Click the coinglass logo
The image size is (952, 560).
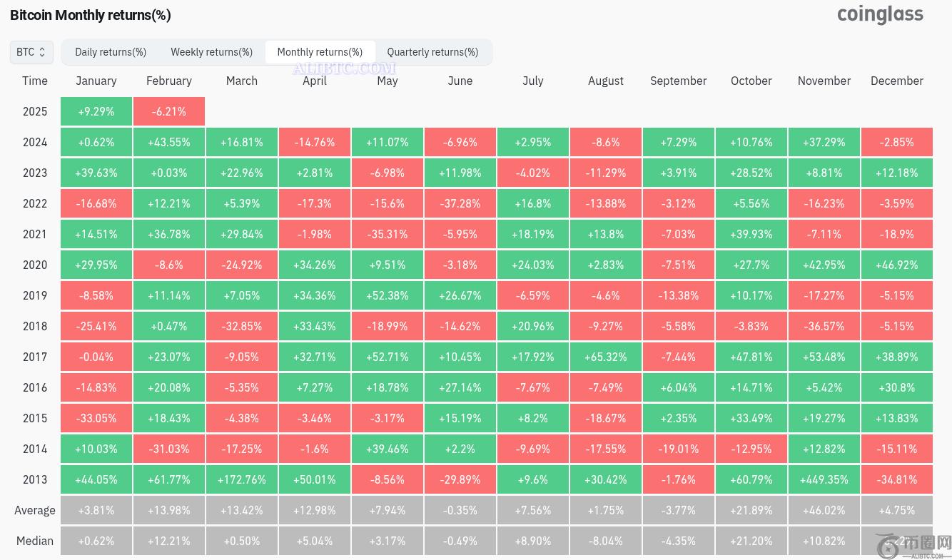[x=880, y=15]
